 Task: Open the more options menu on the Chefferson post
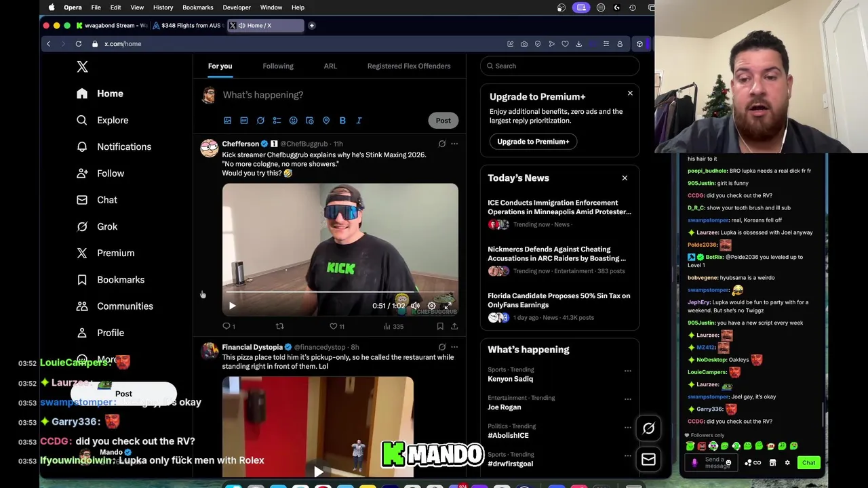coord(454,144)
